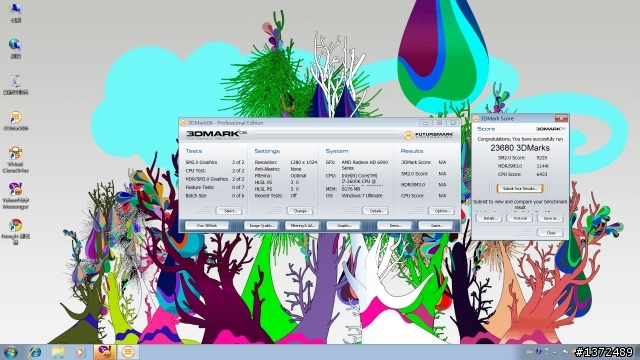Image resolution: width=640 pixels, height=360 pixels.
Task: Open the Google Chrome desktop icon
Action: pos(16,231)
